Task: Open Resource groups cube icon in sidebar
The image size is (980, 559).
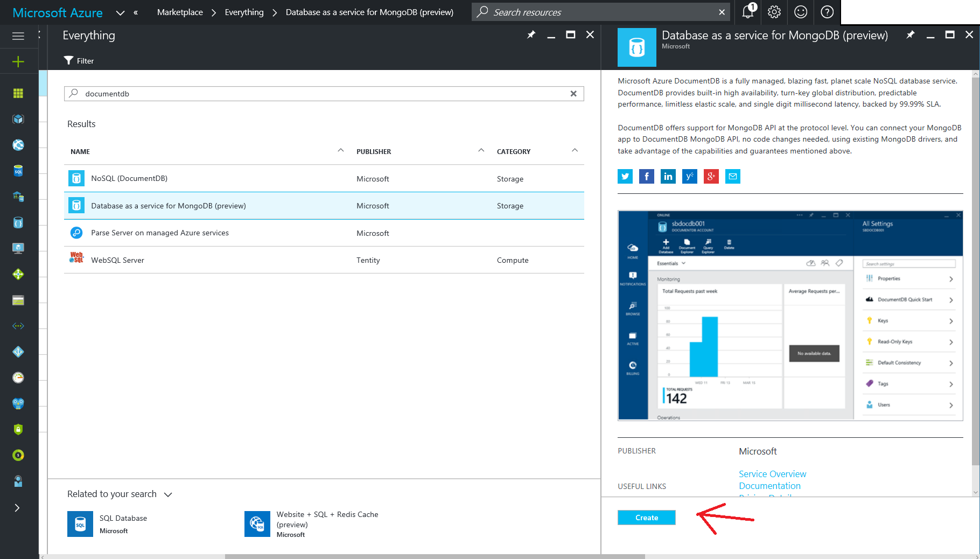Action: [x=18, y=119]
